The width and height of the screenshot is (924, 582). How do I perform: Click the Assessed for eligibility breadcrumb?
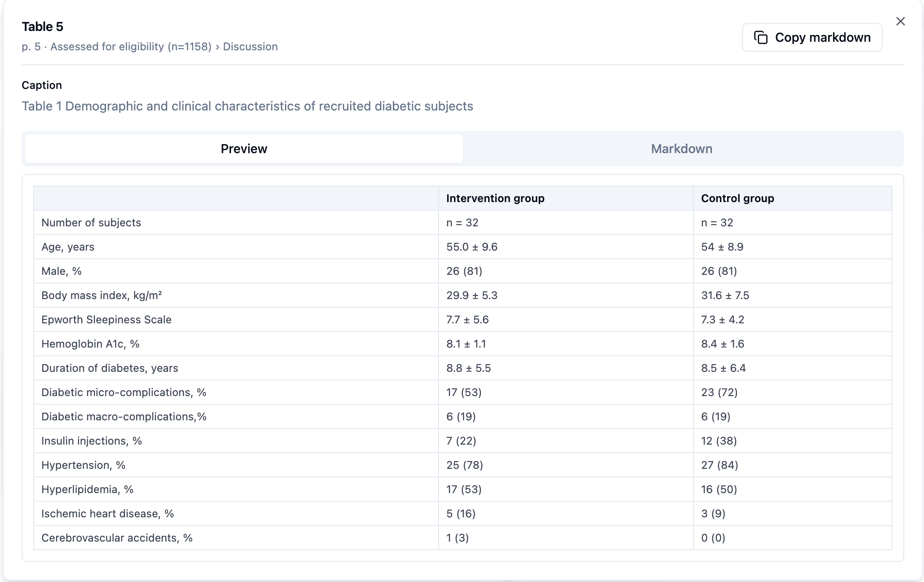pyautogui.click(x=131, y=47)
